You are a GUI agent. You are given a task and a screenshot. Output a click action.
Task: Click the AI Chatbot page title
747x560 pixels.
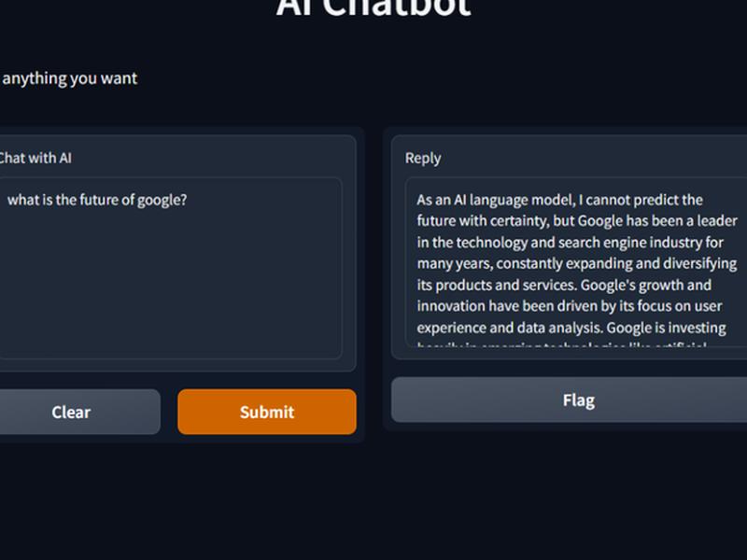pyautogui.click(x=373, y=8)
